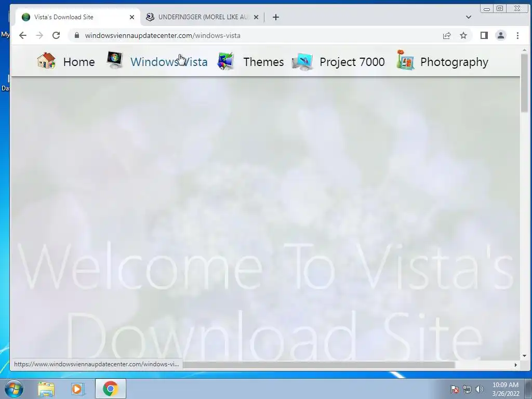Go back to previous page
This screenshot has width=532, height=399.
(23, 35)
